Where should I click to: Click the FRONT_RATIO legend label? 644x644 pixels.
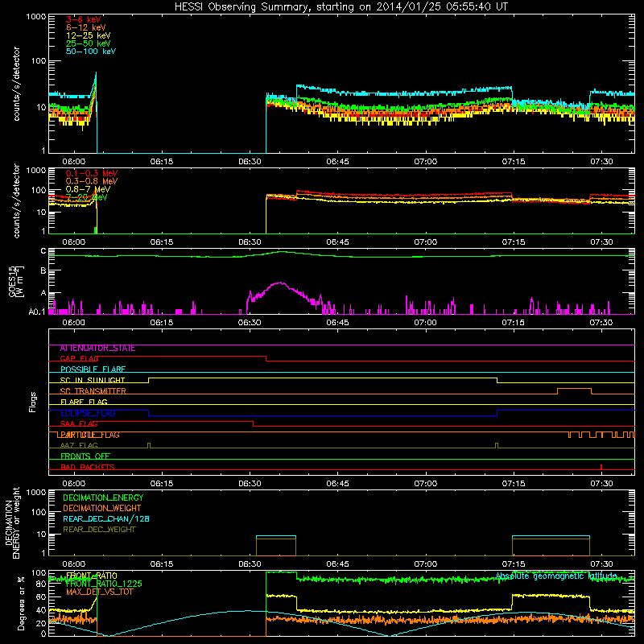[x=92, y=576]
